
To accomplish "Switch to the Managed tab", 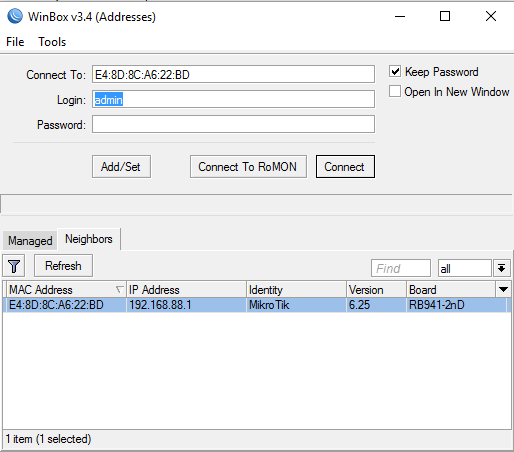I will 30,240.
